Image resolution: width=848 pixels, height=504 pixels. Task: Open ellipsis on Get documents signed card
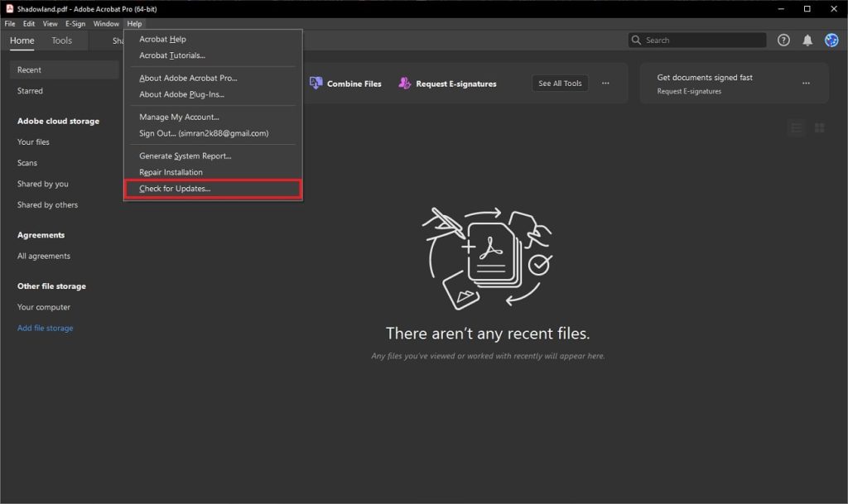click(x=806, y=84)
